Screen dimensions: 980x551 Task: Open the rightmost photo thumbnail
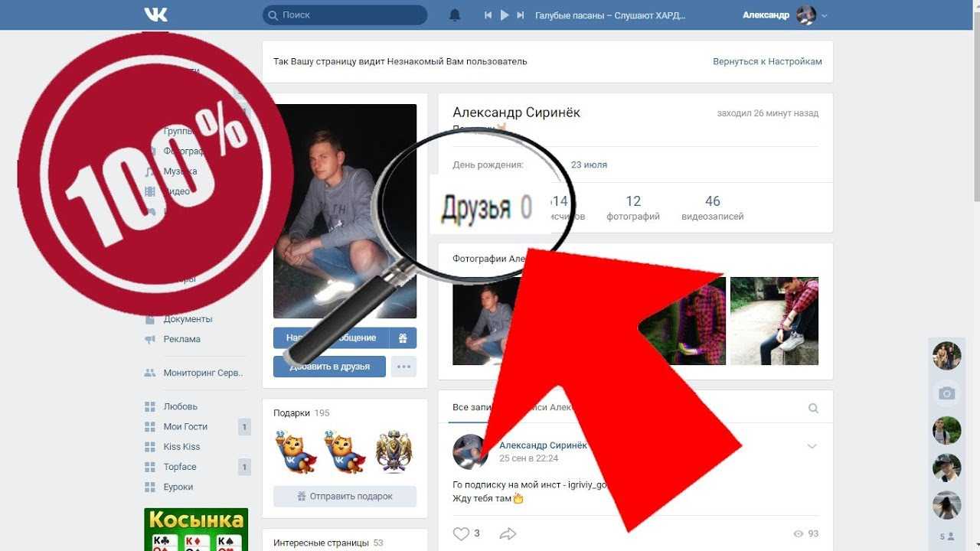point(774,321)
